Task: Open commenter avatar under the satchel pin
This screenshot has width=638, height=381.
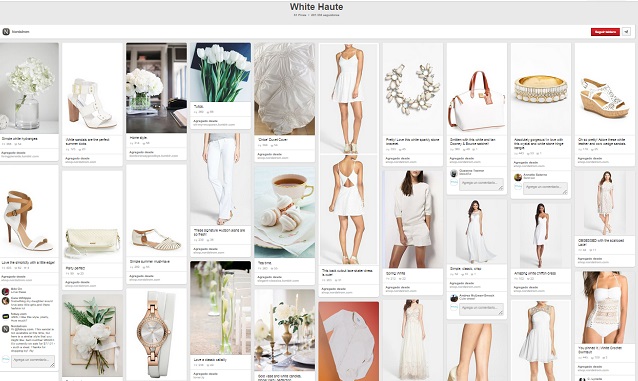Action: click(454, 173)
